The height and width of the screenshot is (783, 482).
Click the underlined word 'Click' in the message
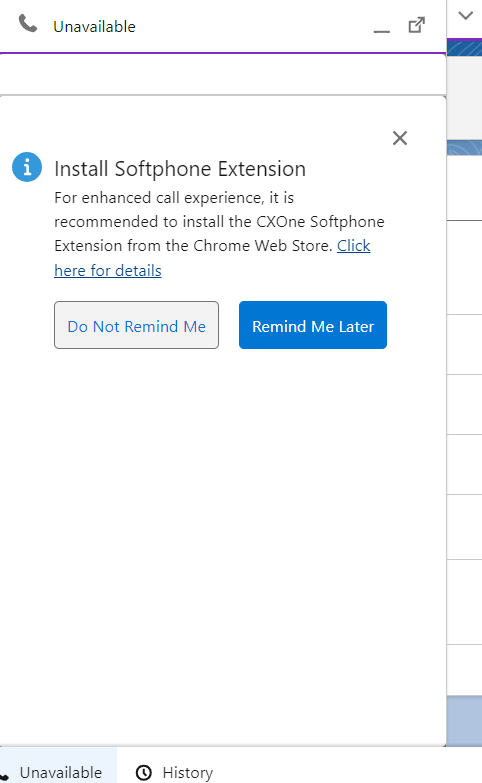[x=354, y=246]
